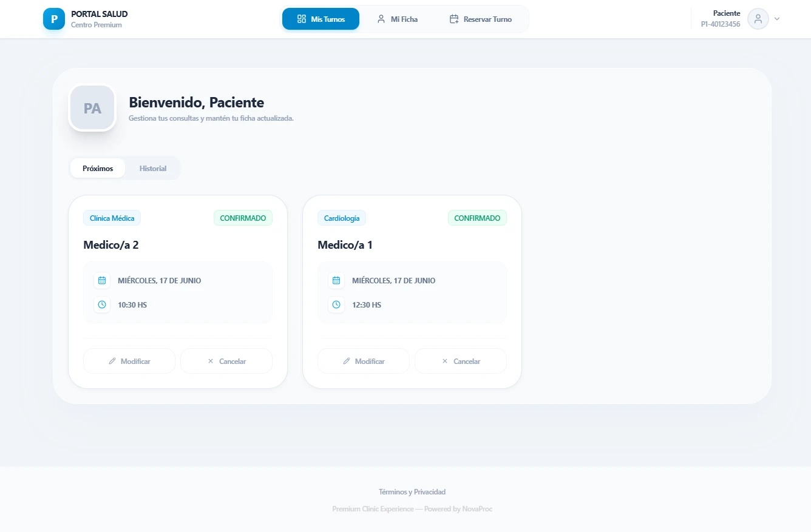The width and height of the screenshot is (811, 532).
Task: Expand the patient account dropdown chevron
Action: [x=777, y=19]
